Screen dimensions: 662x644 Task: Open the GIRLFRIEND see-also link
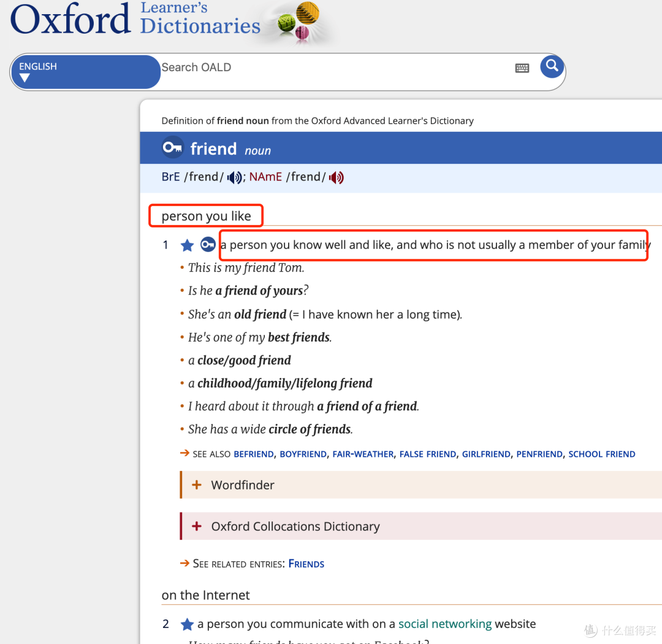(x=486, y=454)
